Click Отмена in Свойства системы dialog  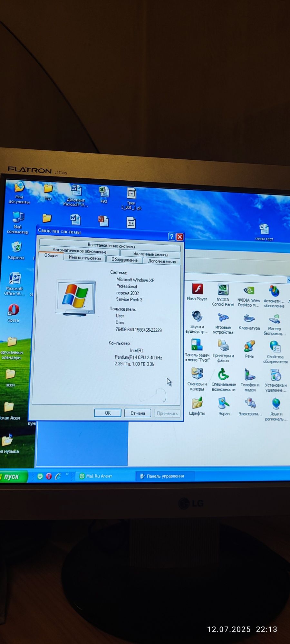138,413
